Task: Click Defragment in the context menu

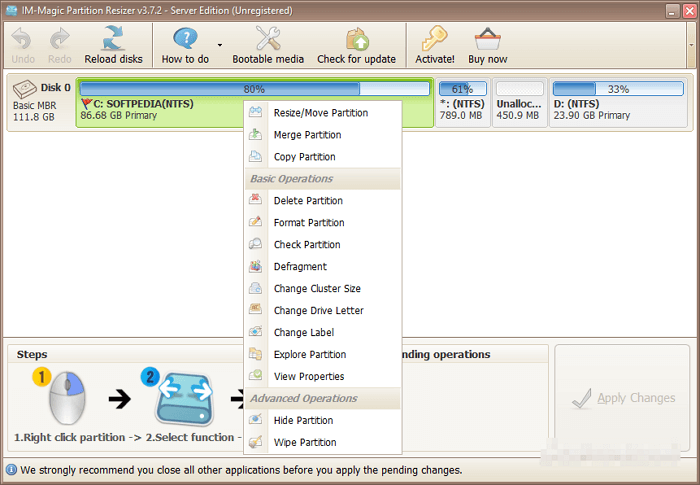Action: coord(300,267)
